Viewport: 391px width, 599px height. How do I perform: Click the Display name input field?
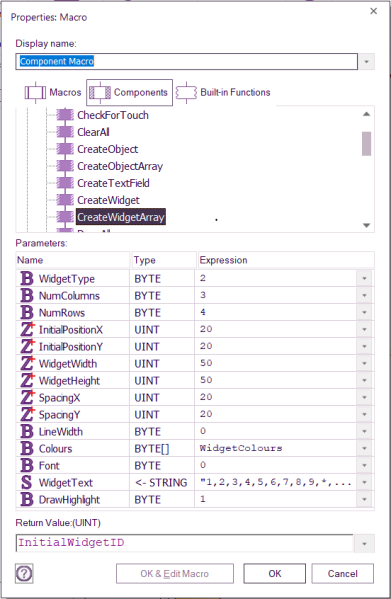(186, 62)
